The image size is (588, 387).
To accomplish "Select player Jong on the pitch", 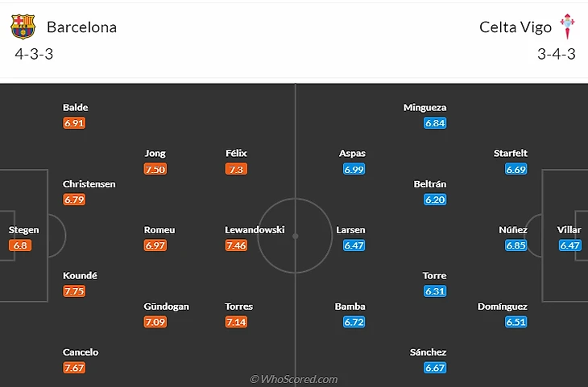I will pyautogui.click(x=155, y=153).
